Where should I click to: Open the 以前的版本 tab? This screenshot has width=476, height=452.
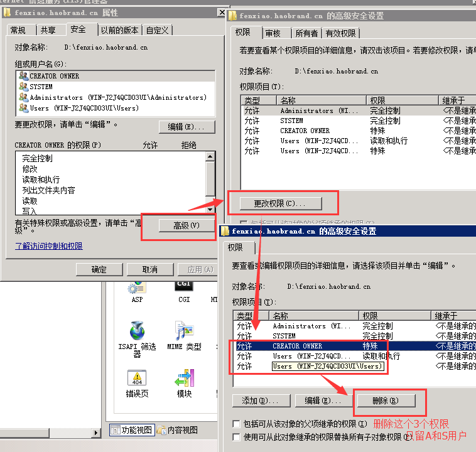[119, 30]
